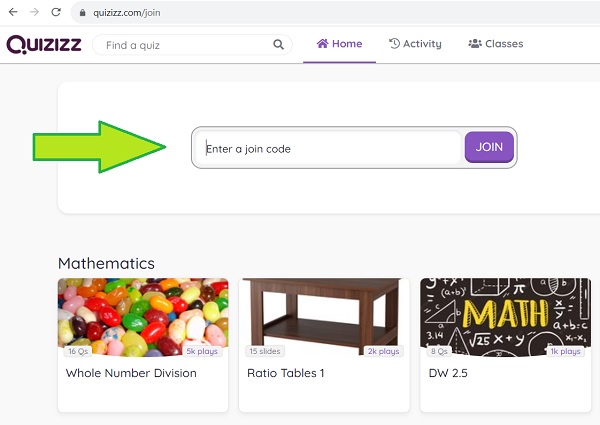The width and height of the screenshot is (600, 425).
Task: Click the browser forward arrow
Action: [x=33, y=12]
